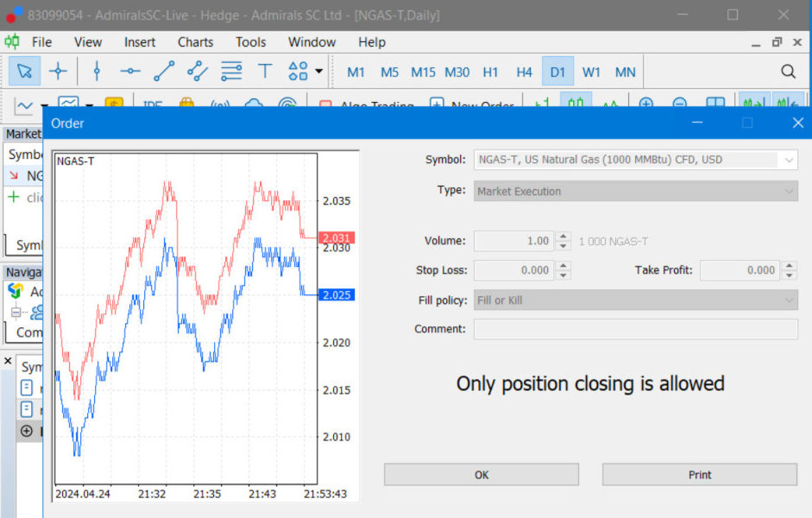Open the Symbol dropdown list
The height and width of the screenshot is (518, 812).
(789, 160)
